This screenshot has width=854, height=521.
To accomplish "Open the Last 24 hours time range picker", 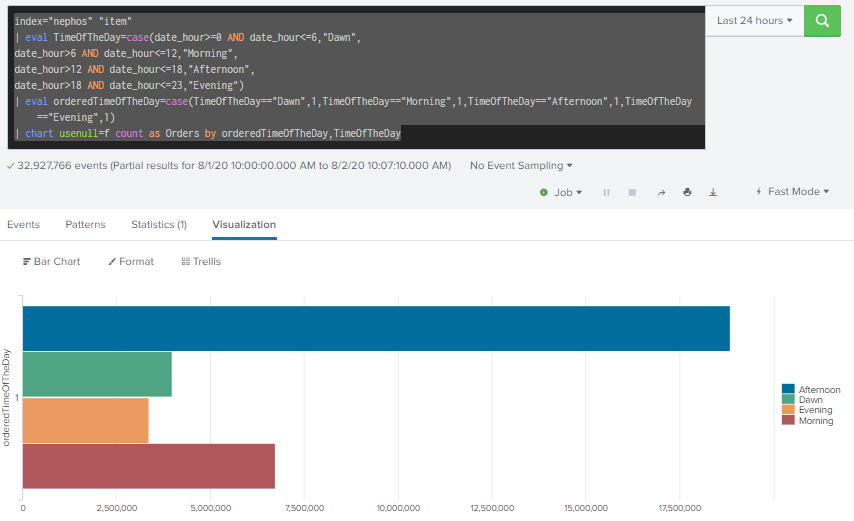I will coord(754,20).
